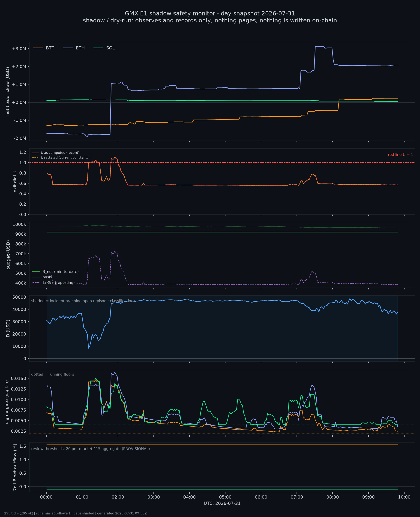
Task: Click the BTC orange legend line swatch
Action: [x=38, y=48]
